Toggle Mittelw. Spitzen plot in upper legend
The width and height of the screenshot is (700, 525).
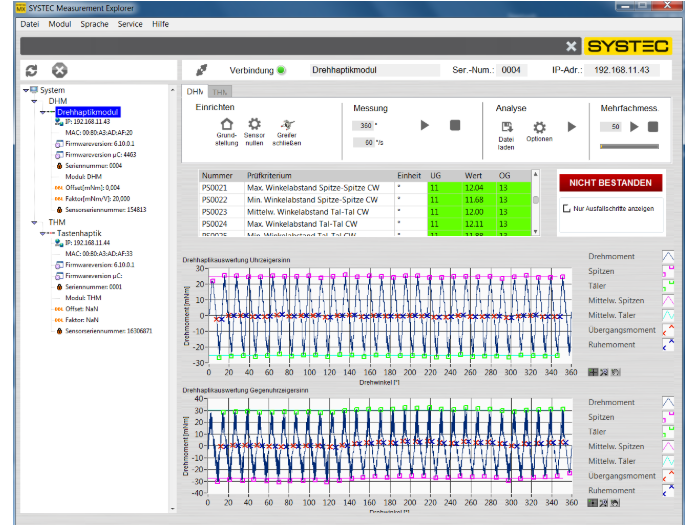click(x=668, y=300)
